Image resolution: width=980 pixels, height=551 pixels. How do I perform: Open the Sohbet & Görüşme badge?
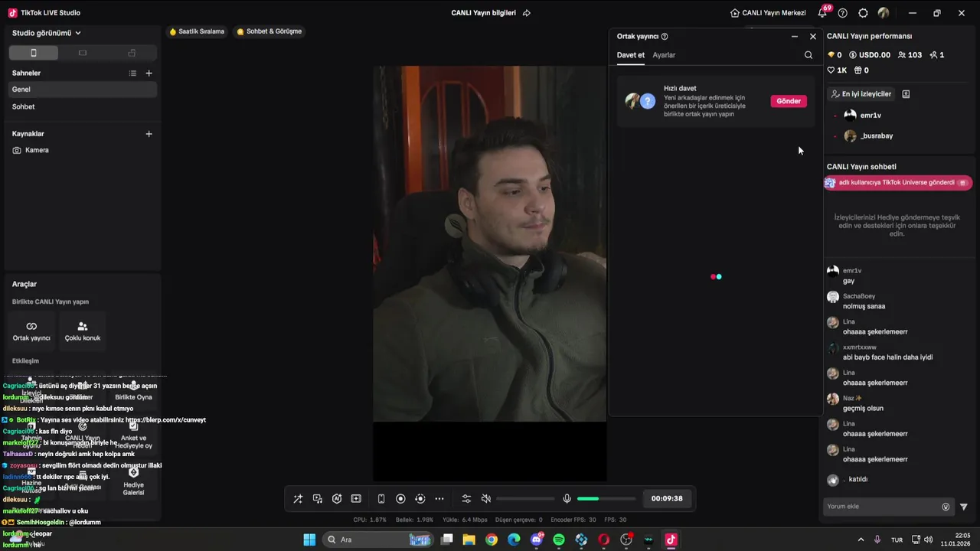click(x=269, y=31)
